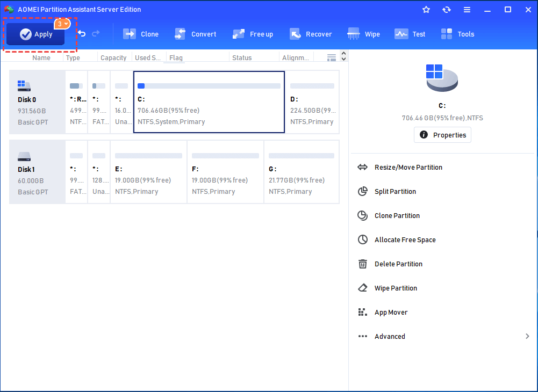Open the Test menu

[410, 34]
